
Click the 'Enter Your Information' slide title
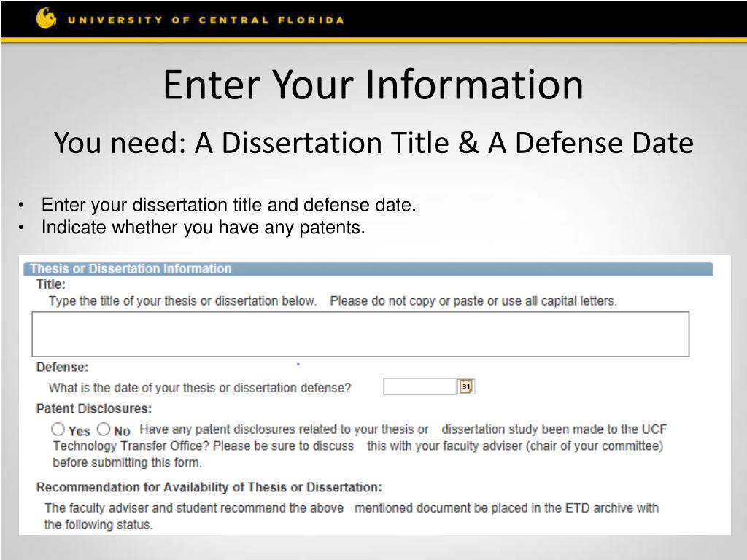click(x=373, y=85)
